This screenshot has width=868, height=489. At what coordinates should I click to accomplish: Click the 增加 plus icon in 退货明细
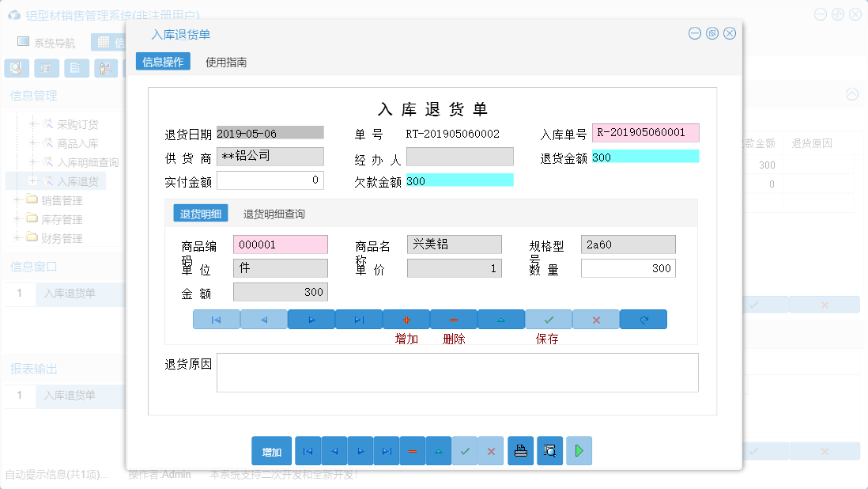click(406, 319)
